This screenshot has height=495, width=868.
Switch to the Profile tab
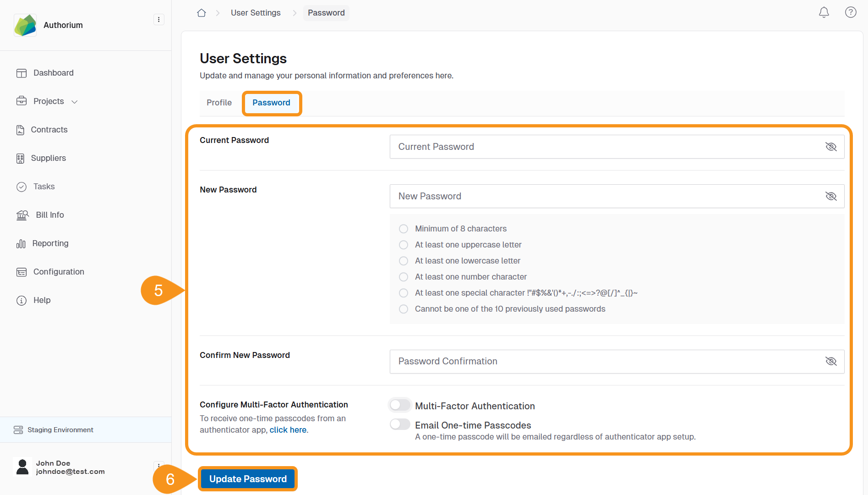[x=219, y=103]
